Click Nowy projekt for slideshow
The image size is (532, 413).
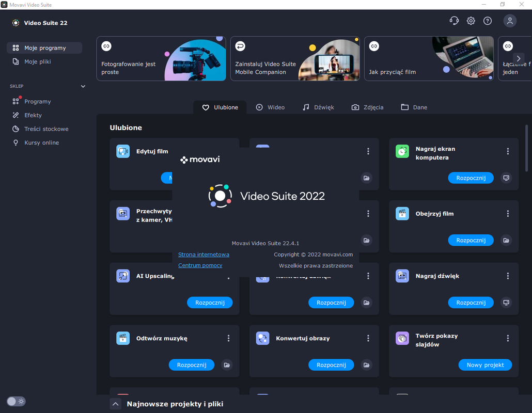485,365
